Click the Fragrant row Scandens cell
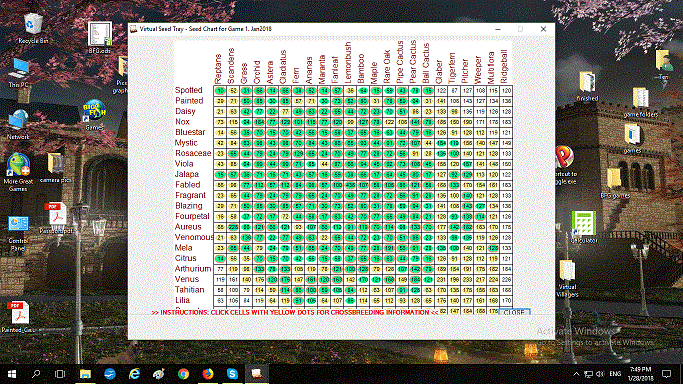This screenshot has height=384, width=683. [x=233, y=196]
